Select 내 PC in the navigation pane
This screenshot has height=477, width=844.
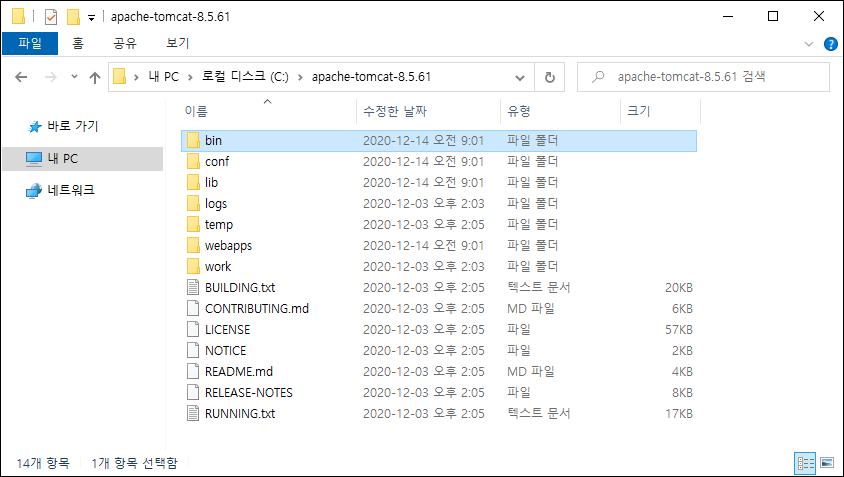point(82,159)
